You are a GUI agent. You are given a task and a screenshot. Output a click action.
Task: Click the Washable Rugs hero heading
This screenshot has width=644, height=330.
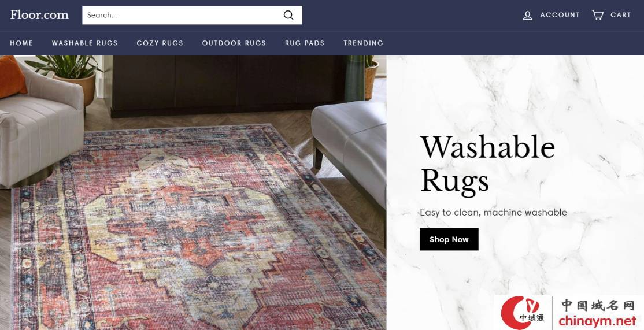tap(487, 164)
